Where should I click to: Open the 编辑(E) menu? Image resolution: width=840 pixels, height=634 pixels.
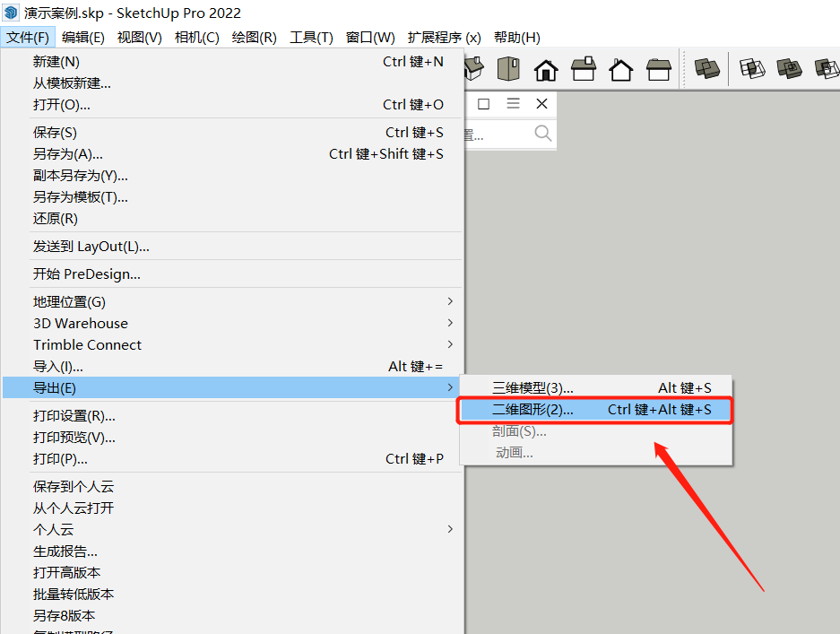(83, 38)
